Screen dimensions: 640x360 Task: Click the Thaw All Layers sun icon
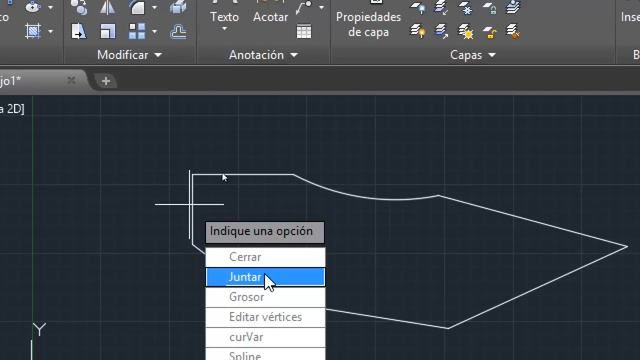tap(465, 31)
